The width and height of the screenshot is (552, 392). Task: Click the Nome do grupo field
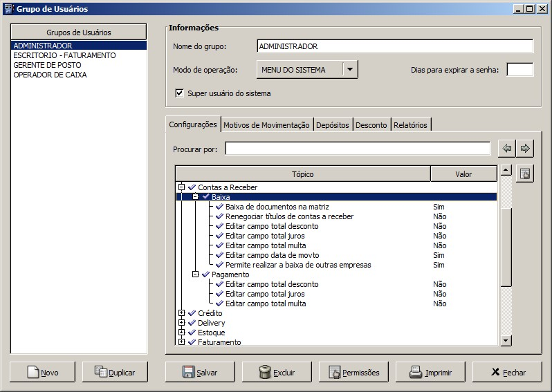tap(395, 46)
